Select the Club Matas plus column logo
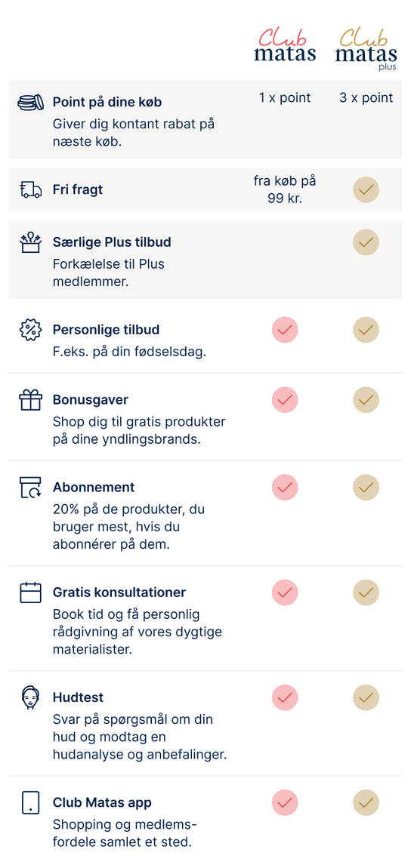 click(x=366, y=49)
